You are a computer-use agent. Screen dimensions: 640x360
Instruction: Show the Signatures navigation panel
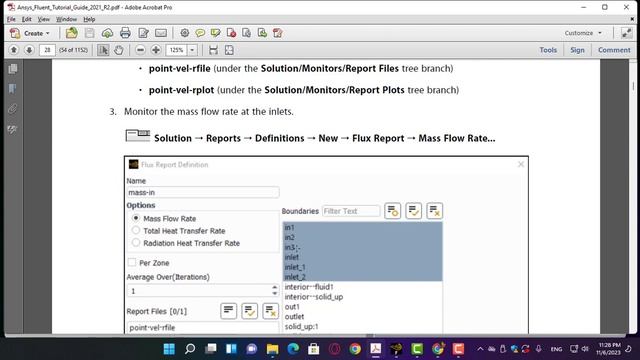click(13, 130)
